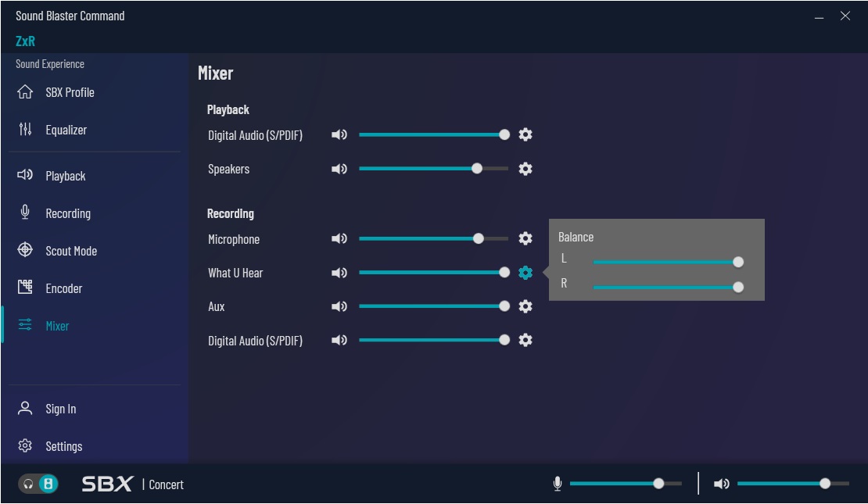Go to the Equalizer section
The width and height of the screenshot is (868, 504).
tap(66, 130)
